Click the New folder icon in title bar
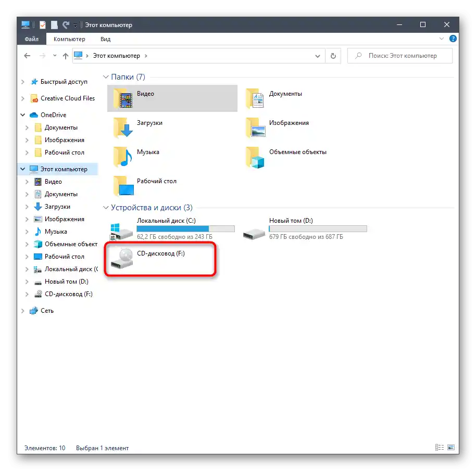 pos(54,25)
